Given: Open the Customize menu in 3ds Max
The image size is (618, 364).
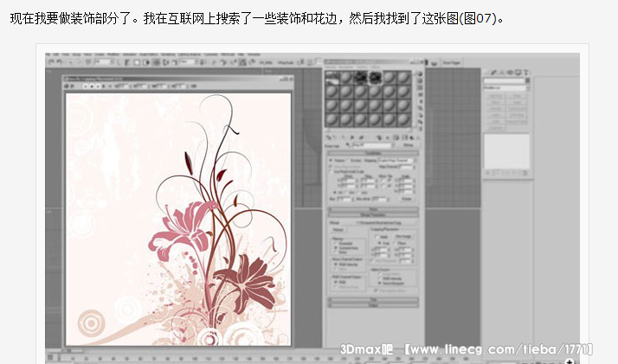Looking at the screenshot, I should click(210, 54).
